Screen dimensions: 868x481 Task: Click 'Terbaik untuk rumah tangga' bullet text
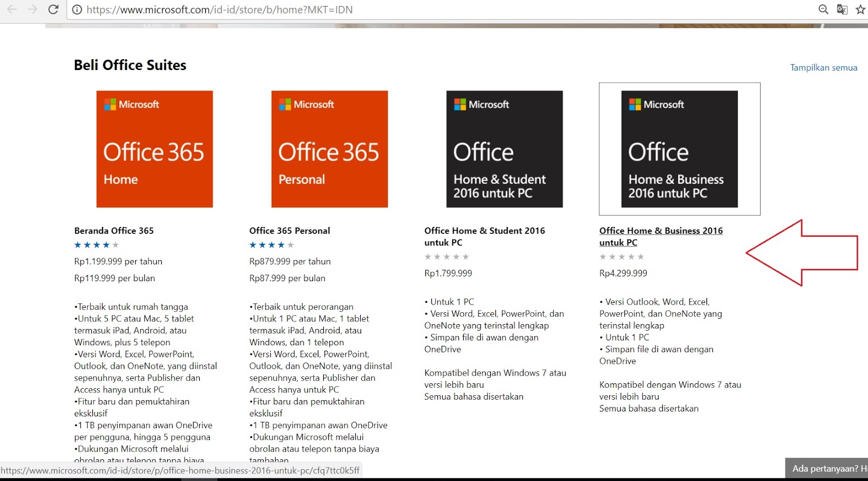point(131,307)
